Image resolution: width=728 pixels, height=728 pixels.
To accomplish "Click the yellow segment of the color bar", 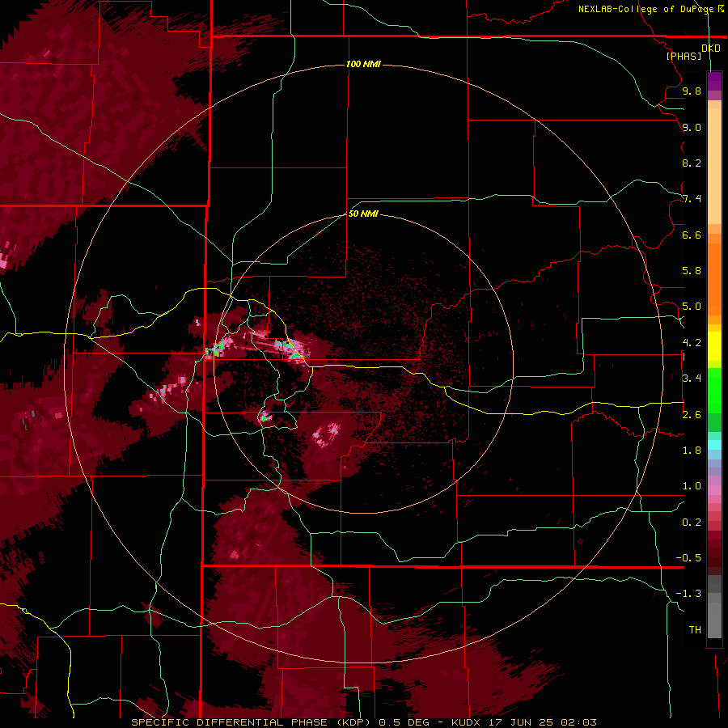I will click(714, 346).
